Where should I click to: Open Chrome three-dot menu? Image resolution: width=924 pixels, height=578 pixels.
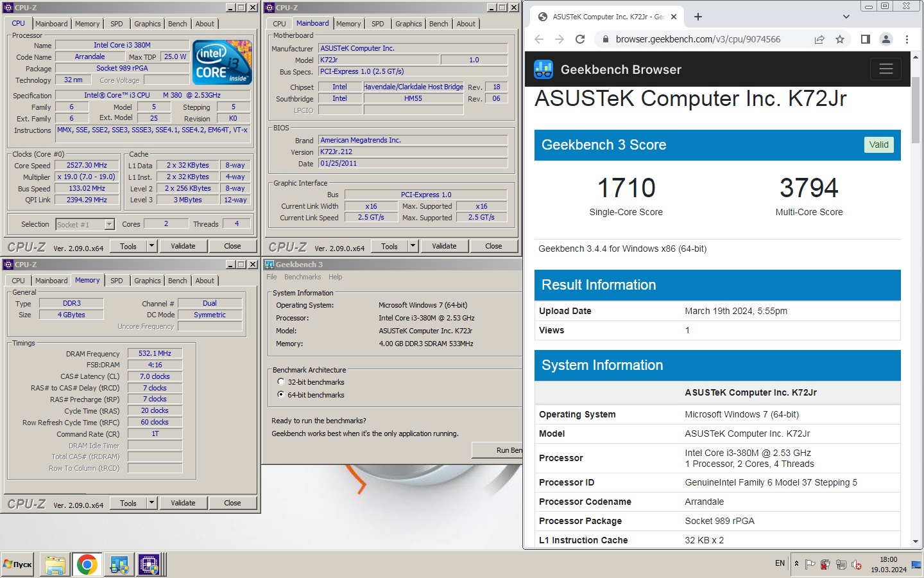tap(907, 39)
